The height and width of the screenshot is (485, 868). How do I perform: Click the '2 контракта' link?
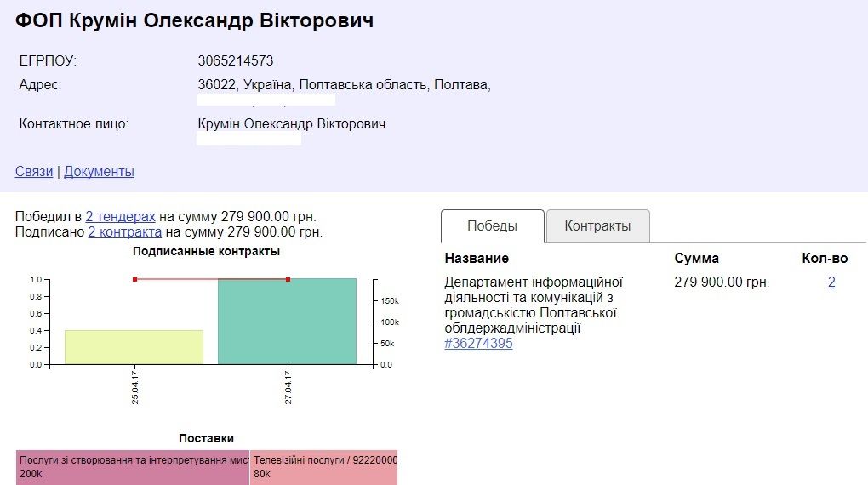point(124,231)
